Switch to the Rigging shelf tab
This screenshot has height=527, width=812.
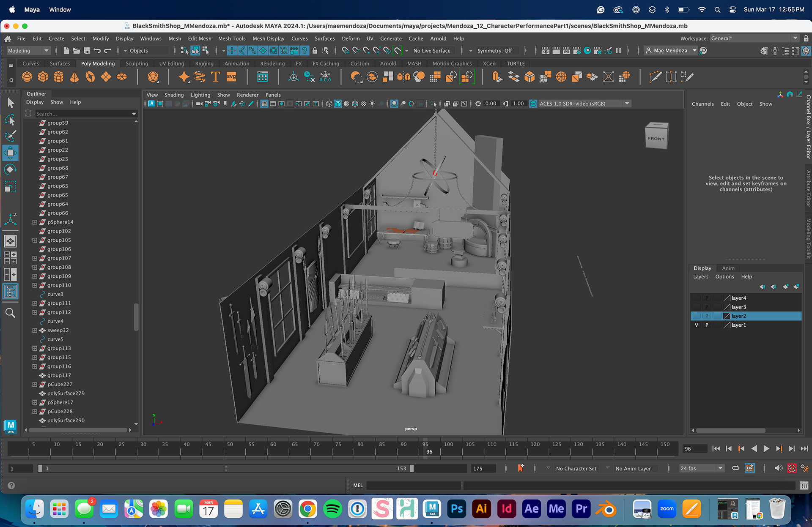click(204, 63)
